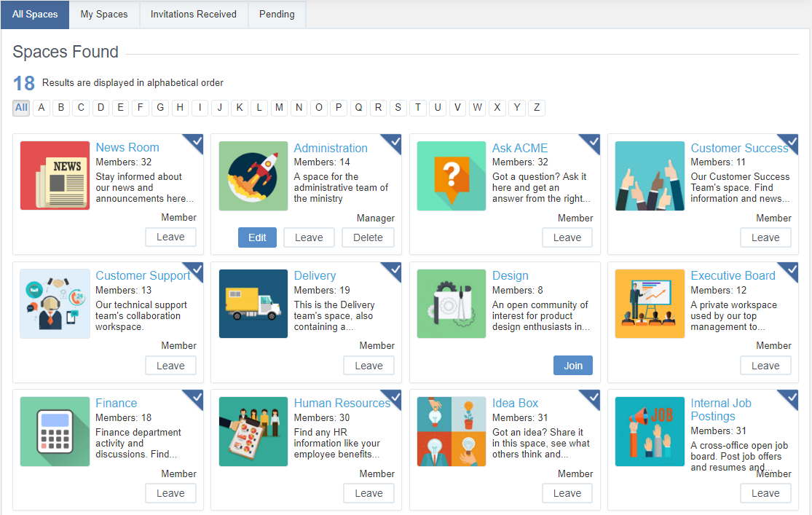Click the Finance calculator icon
This screenshot has height=515, width=812.
click(55, 431)
